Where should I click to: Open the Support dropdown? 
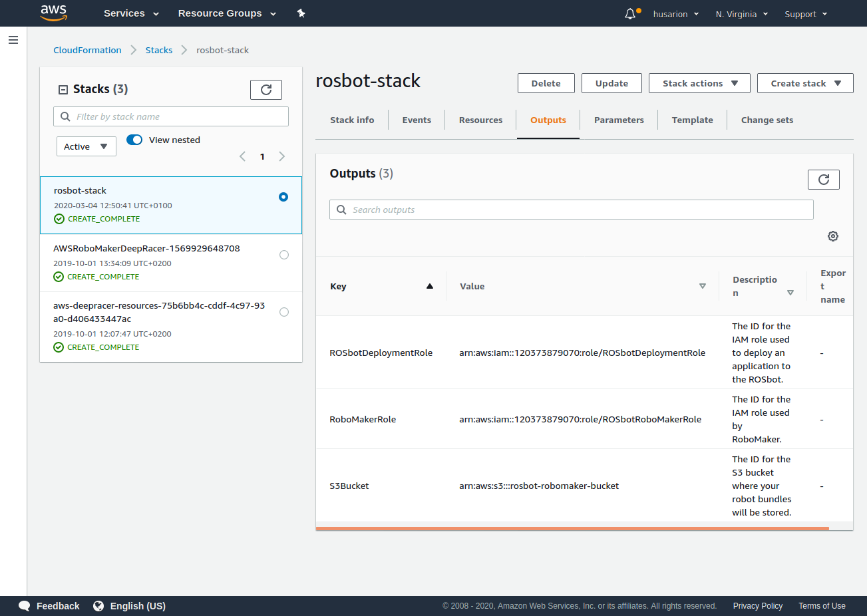point(806,14)
